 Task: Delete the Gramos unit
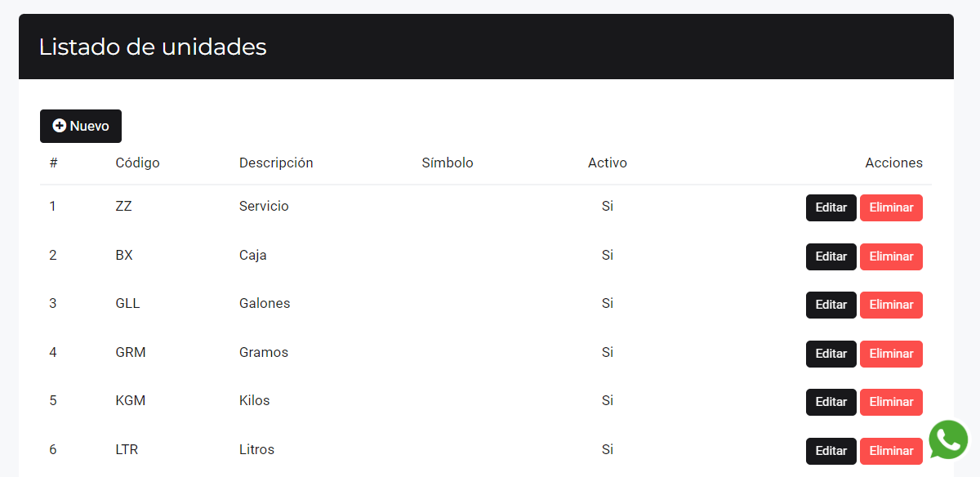point(891,354)
